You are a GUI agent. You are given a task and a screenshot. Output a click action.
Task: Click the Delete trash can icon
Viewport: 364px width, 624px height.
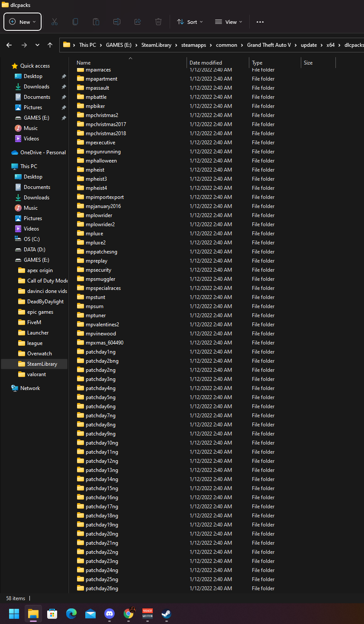click(x=158, y=22)
